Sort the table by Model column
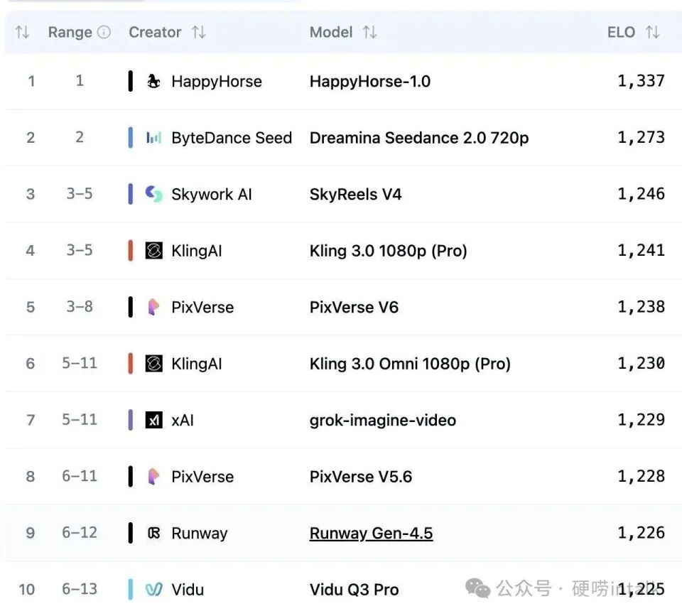 pos(369,33)
